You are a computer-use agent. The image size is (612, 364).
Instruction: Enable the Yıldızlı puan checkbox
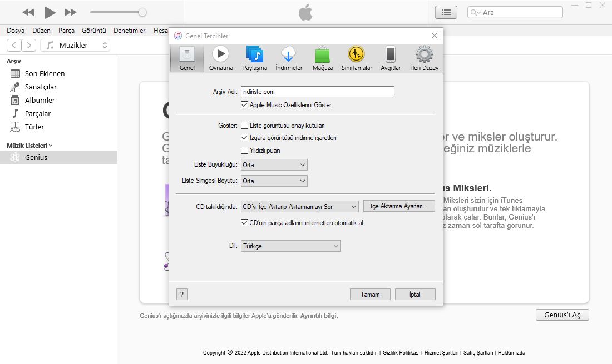pos(245,151)
